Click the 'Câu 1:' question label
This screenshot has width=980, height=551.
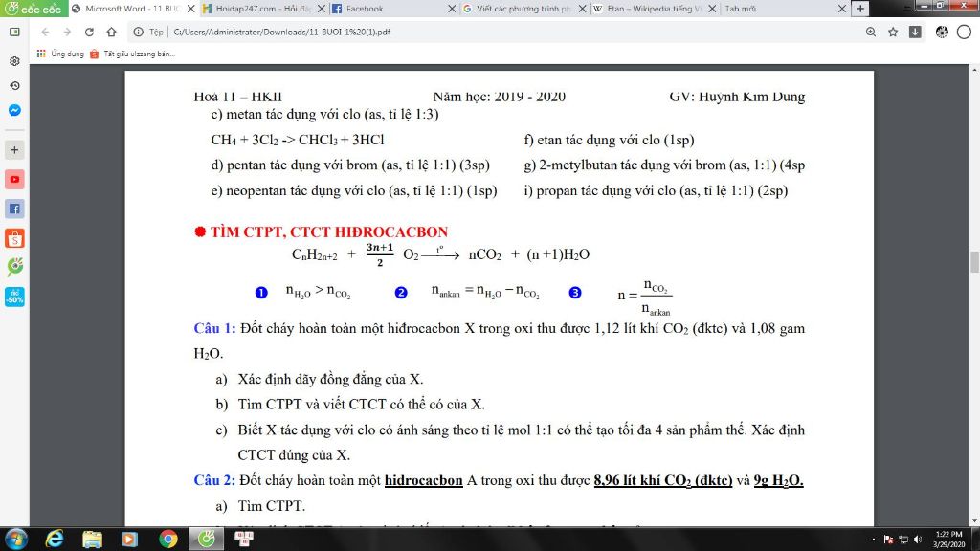(x=214, y=329)
